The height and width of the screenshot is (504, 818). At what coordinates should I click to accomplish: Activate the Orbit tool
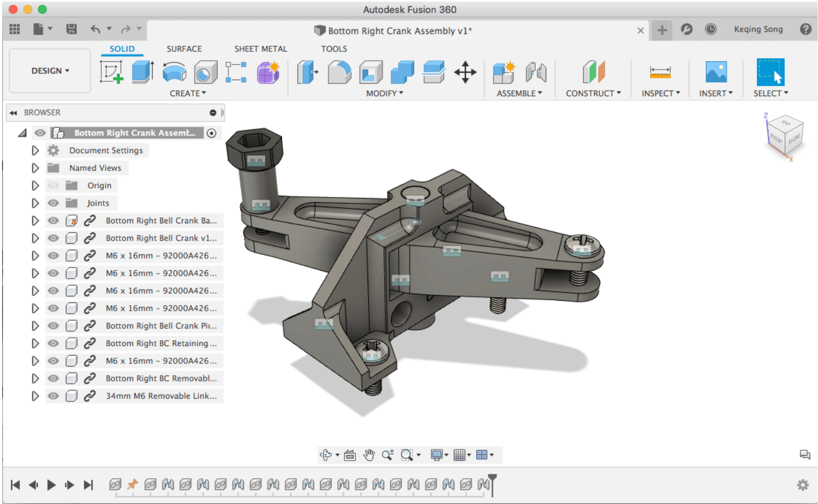(326, 454)
